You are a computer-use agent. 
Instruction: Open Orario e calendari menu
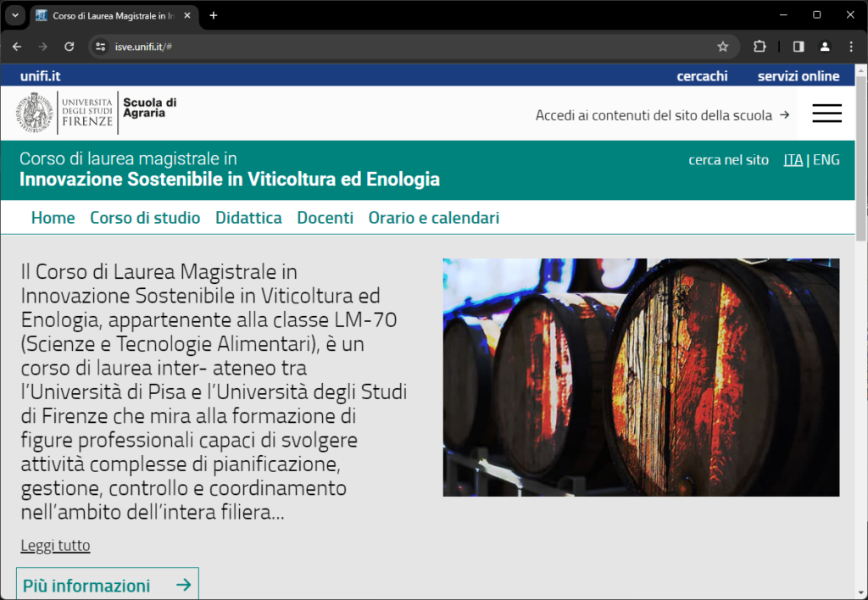[x=434, y=218]
